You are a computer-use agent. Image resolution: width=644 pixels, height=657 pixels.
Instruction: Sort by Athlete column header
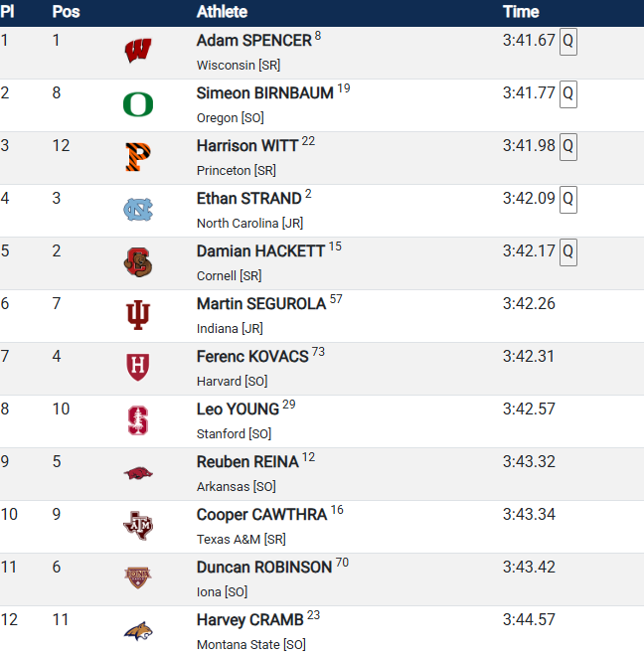222,12
